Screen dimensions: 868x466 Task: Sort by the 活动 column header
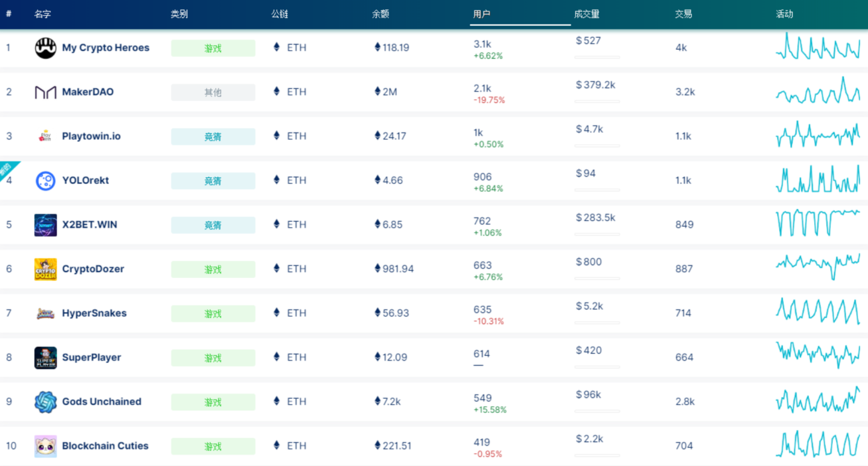point(784,14)
